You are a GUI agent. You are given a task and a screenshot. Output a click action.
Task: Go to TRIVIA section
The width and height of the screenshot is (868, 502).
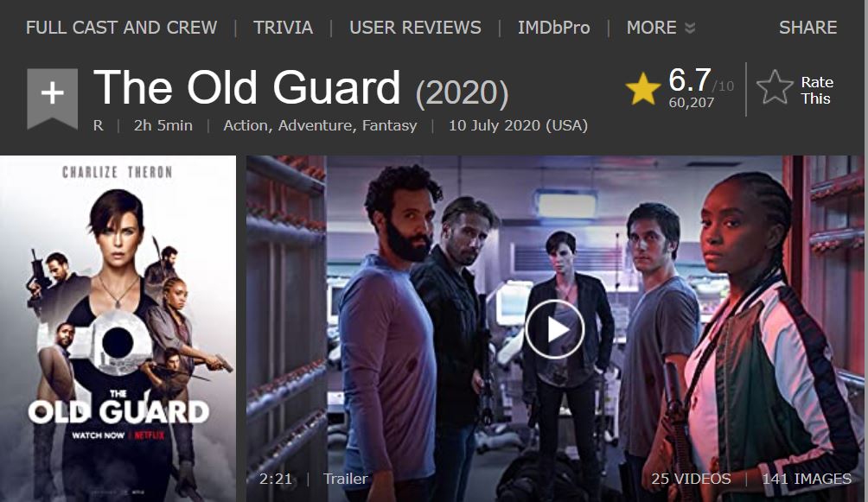click(284, 28)
